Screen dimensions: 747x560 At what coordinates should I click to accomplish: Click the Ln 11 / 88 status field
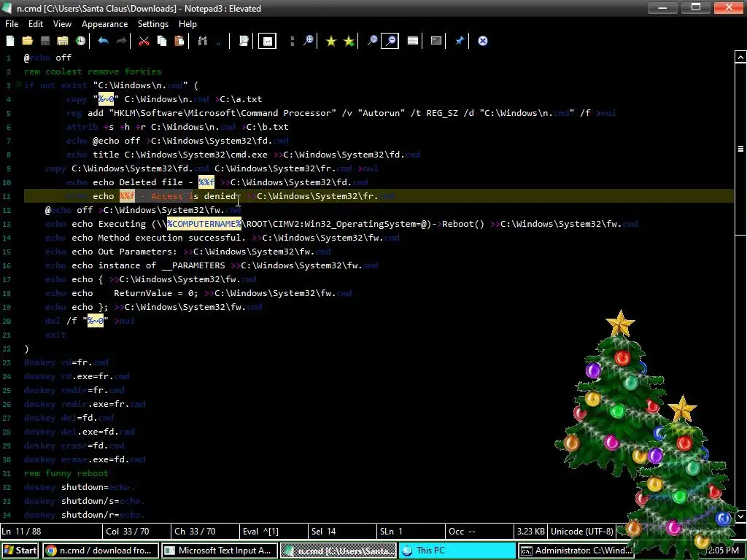50,531
